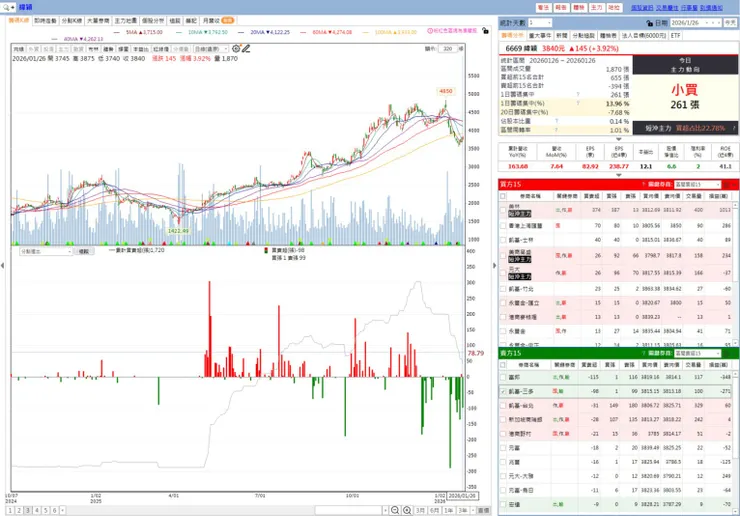Collapse chart panel with left edge arrow
Image resolution: width=740 pixels, height=516 pixels.
(x=2, y=266)
